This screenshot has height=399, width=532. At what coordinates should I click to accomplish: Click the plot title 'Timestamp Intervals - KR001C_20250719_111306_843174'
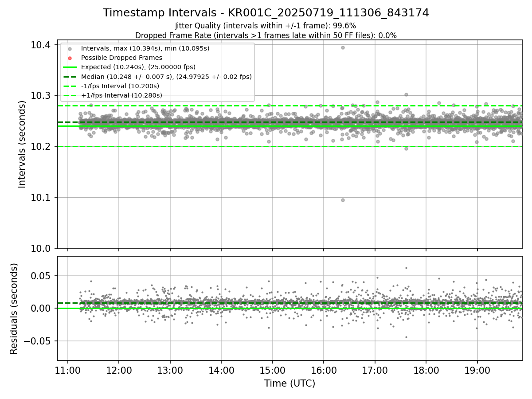pos(266,13)
